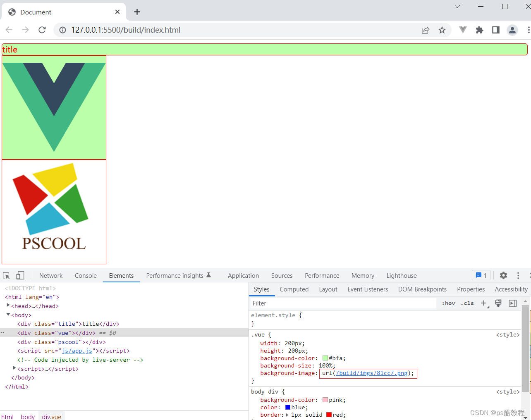This screenshot has height=420, width=531.
Task: Click the PSCOOL logo image
Action: (x=54, y=212)
